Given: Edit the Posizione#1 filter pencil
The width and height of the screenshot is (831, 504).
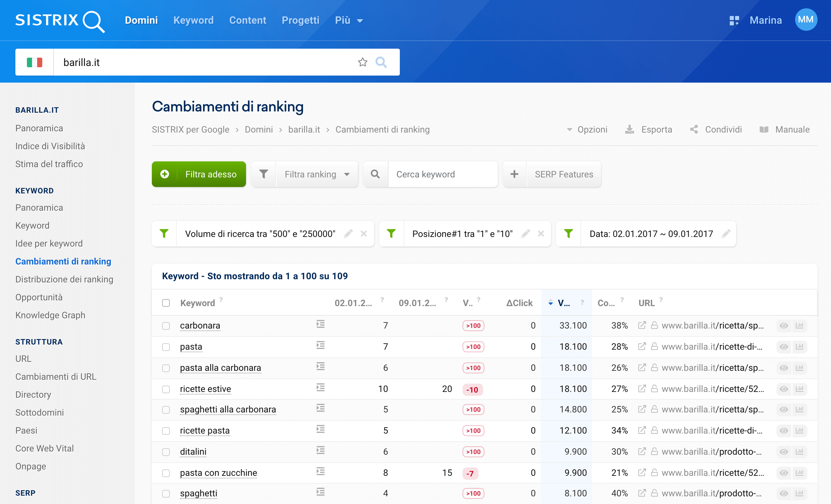Looking at the screenshot, I should tap(525, 234).
